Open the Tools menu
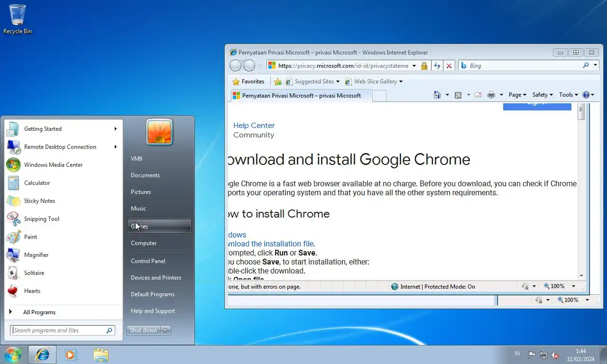 pos(568,95)
